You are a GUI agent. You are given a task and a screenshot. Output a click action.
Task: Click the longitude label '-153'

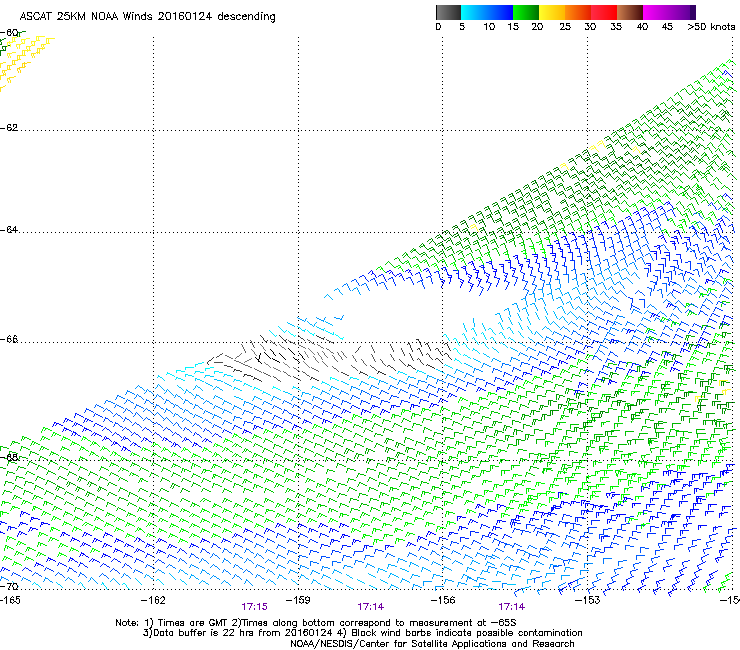(588, 600)
